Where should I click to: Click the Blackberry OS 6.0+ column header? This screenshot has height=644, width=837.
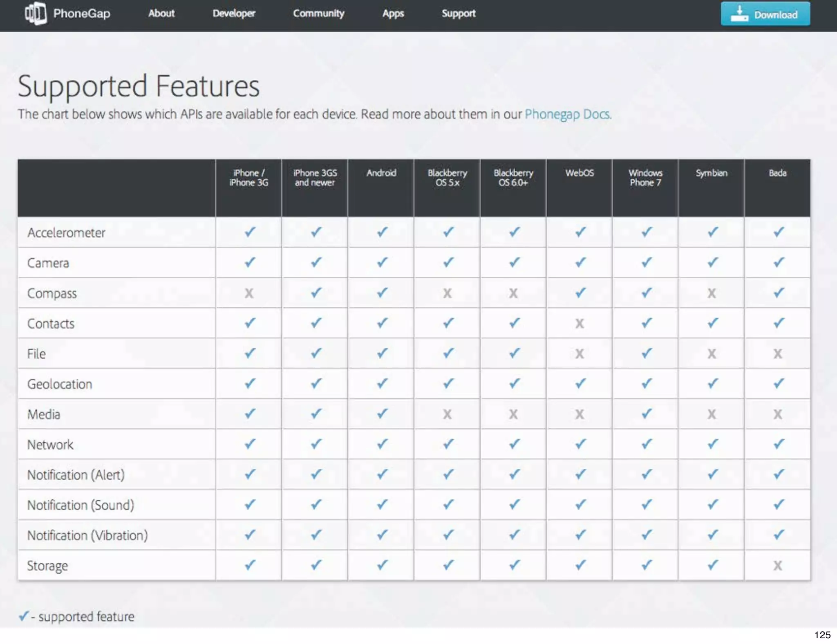[513, 178]
